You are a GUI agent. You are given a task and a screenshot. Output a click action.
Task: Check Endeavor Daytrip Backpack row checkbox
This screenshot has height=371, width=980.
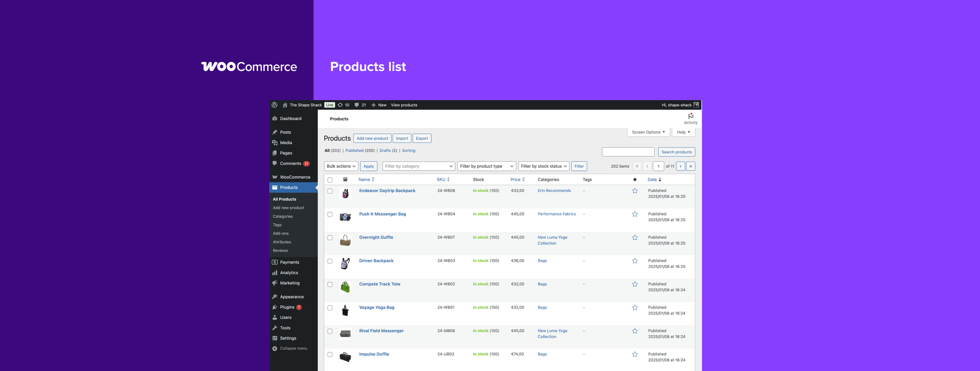330,191
